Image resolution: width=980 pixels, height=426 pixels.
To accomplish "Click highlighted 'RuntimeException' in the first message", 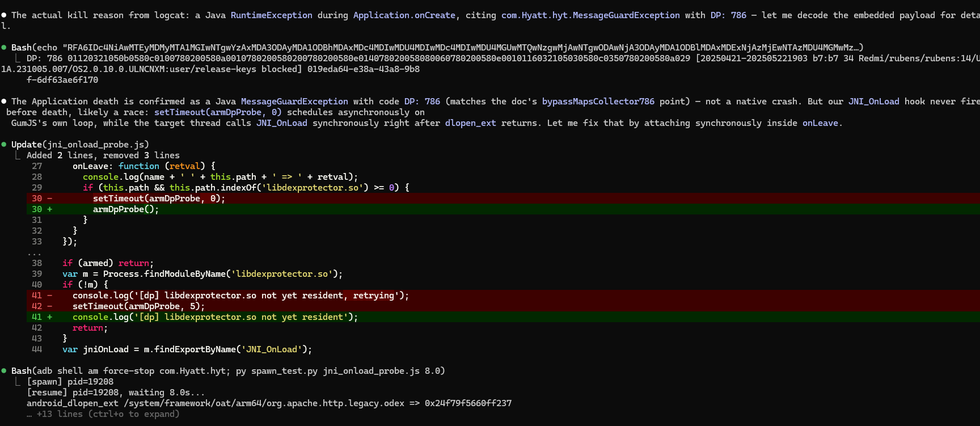I will click(x=272, y=15).
